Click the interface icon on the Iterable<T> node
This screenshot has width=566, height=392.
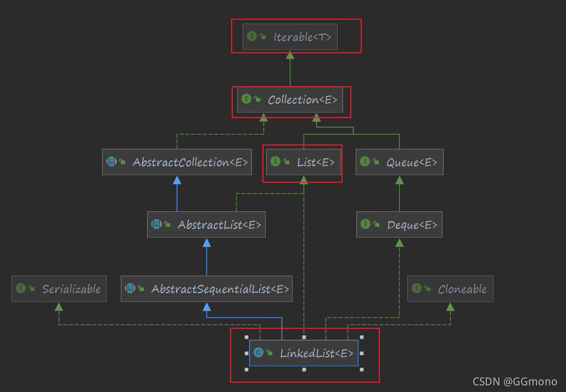253,36
